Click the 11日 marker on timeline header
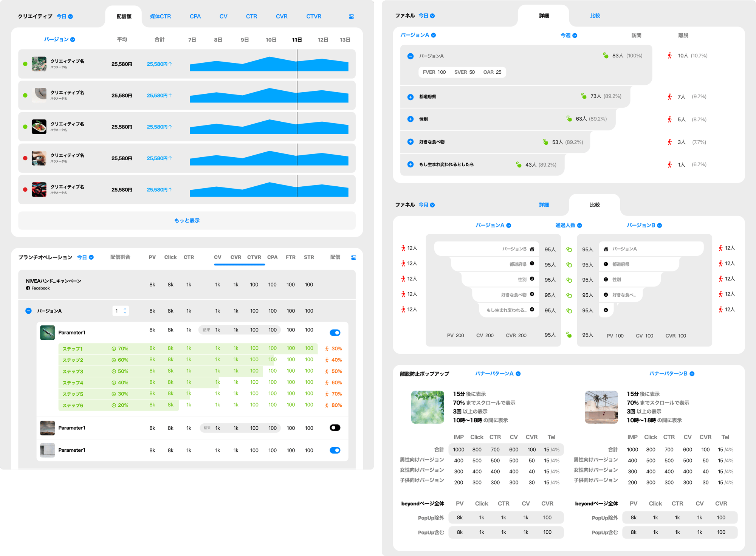756x556 pixels. (x=297, y=40)
